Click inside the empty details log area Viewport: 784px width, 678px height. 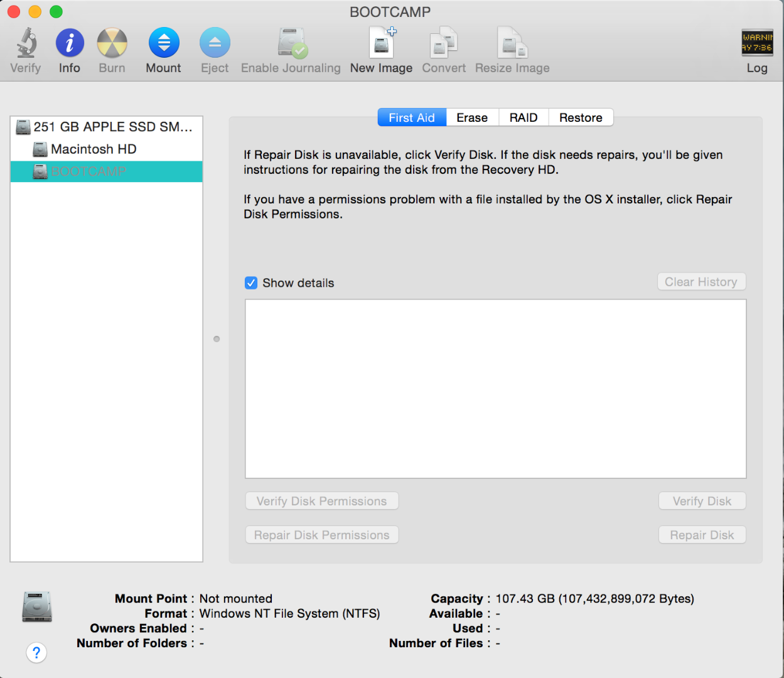495,389
